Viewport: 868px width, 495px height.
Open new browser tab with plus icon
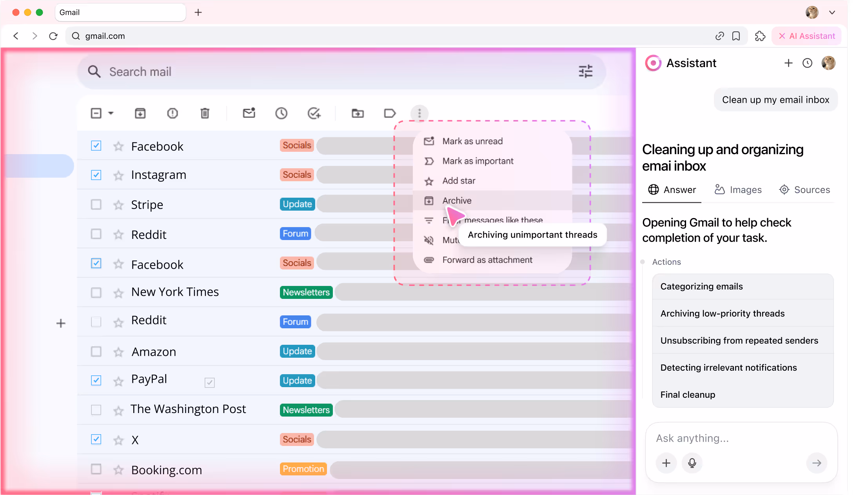tap(198, 13)
